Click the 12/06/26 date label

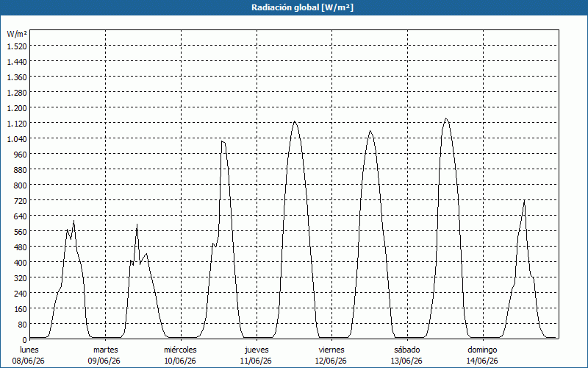pyautogui.click(x=331, y=361)
